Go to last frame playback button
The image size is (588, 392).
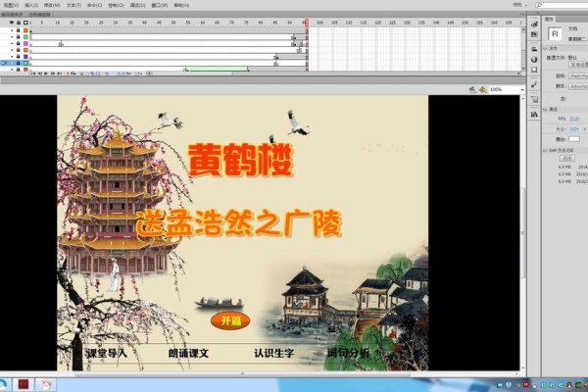click(x=59, y=73)
